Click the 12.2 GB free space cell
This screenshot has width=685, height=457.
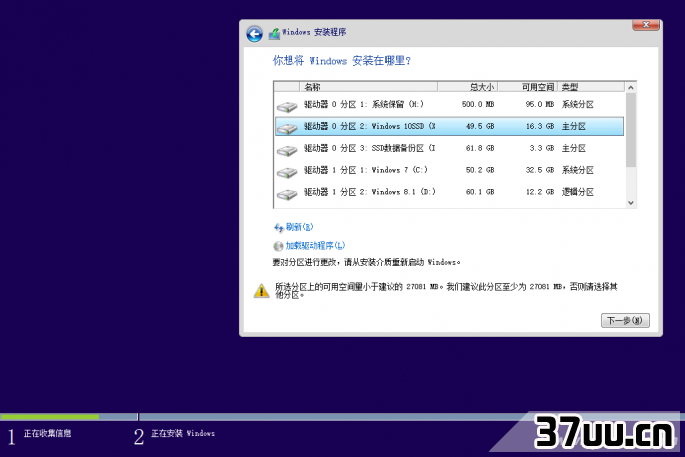(540, 192)
